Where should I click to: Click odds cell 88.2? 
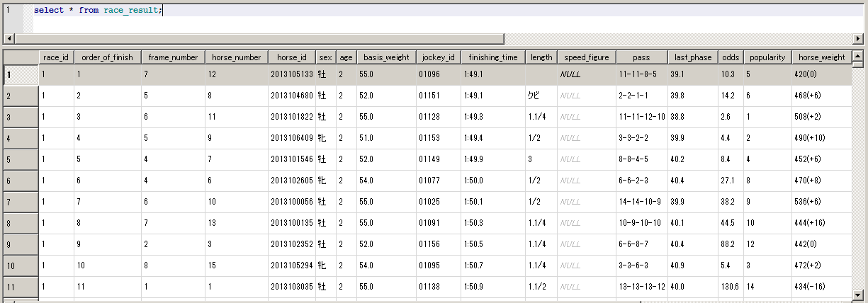[730, 244]
